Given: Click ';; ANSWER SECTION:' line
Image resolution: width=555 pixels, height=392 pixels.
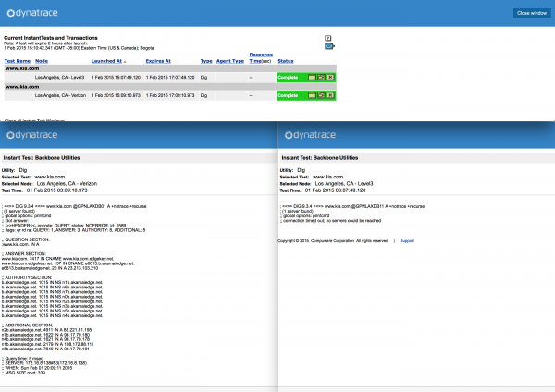Looking at the screenshot, I should tap(24, 253).
